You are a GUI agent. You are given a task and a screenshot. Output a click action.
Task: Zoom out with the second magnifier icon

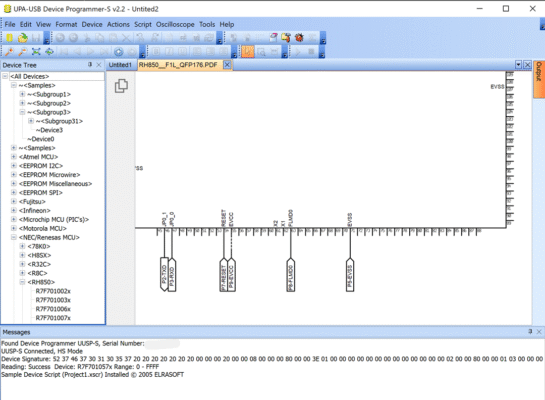(x=23, y=52)
